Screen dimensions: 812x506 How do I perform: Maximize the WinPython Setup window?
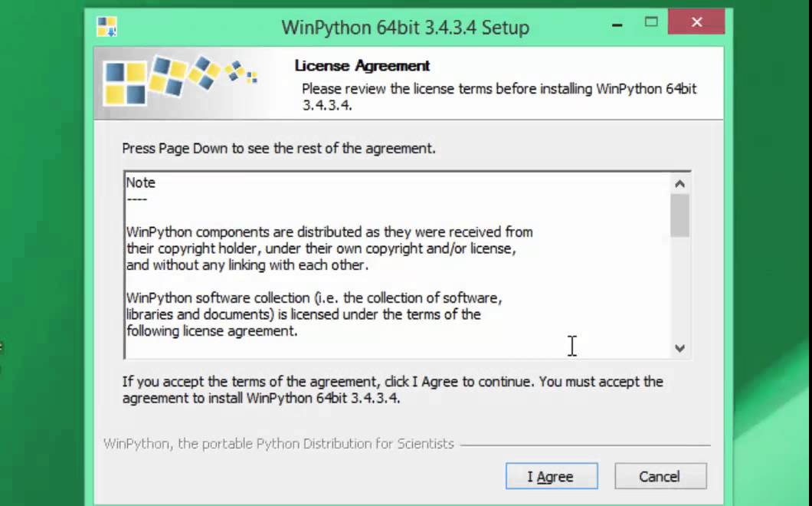pos(651,23)
